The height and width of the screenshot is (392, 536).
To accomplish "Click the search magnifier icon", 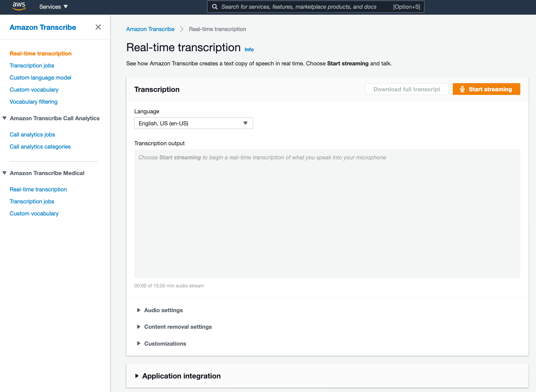I will 215,7.
